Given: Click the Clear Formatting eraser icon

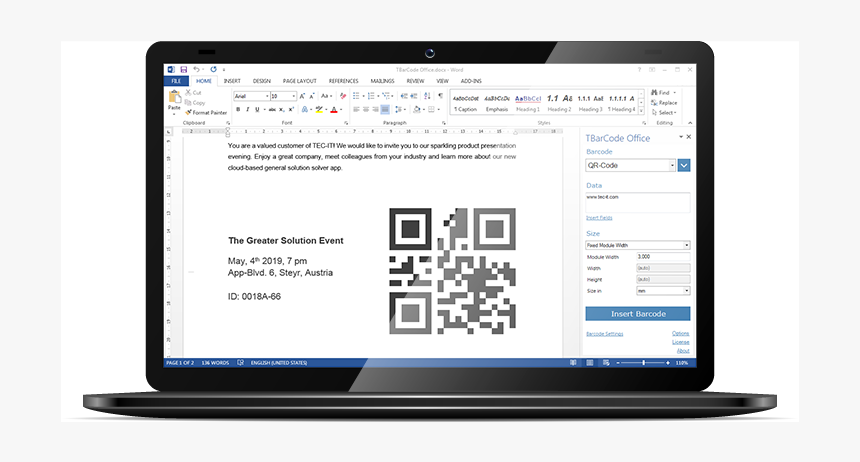Looking at the screenshot, I should (343, 96).
